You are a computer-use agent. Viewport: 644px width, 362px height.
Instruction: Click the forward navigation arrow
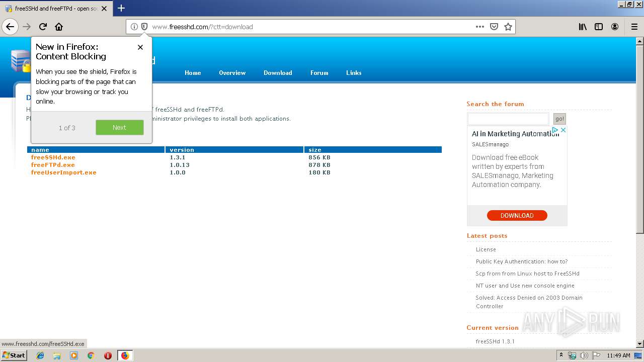27,27
